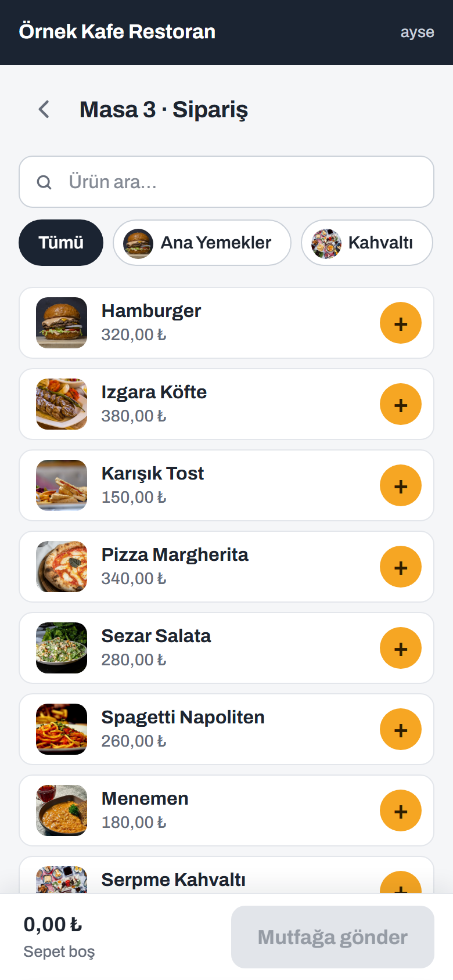Add Spagetti Napoliten with plus icon
This screenshot has height=980, width=453.
click(401, 729)
